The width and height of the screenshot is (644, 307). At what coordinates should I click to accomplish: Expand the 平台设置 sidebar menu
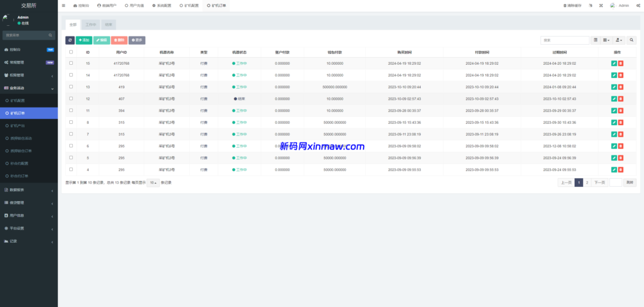pos(29,228)
